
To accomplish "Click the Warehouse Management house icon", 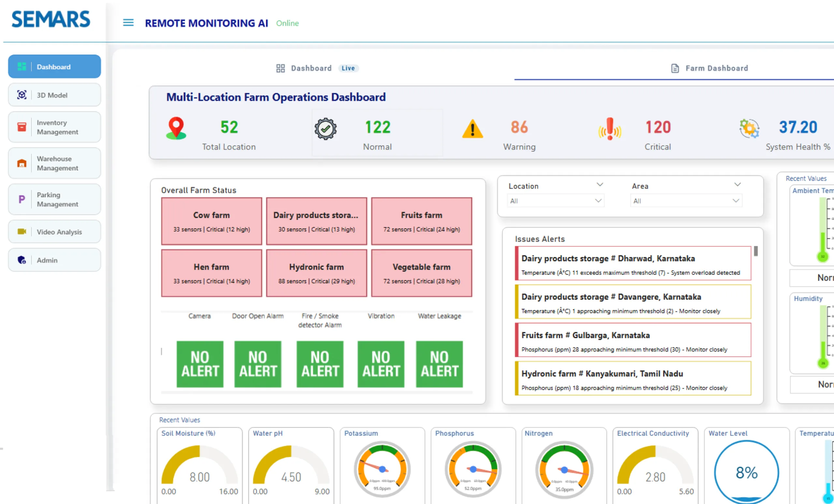I will 22,163.
